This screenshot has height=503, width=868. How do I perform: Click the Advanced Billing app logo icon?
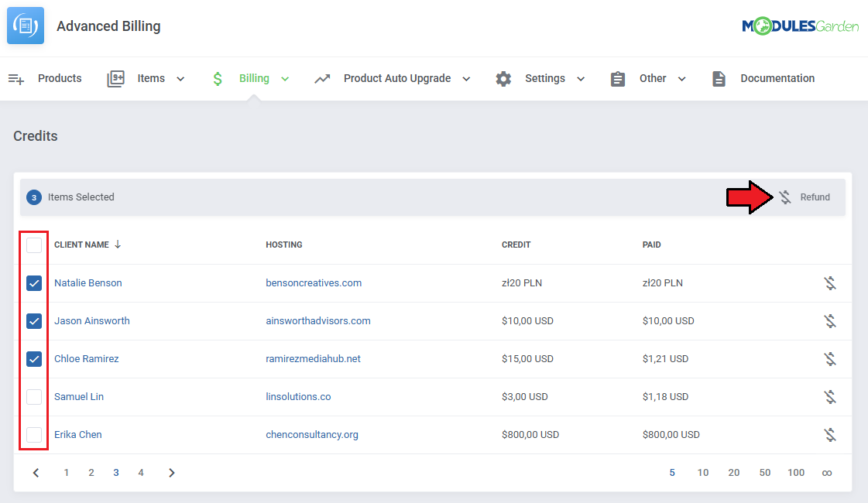tap(26, 26)
